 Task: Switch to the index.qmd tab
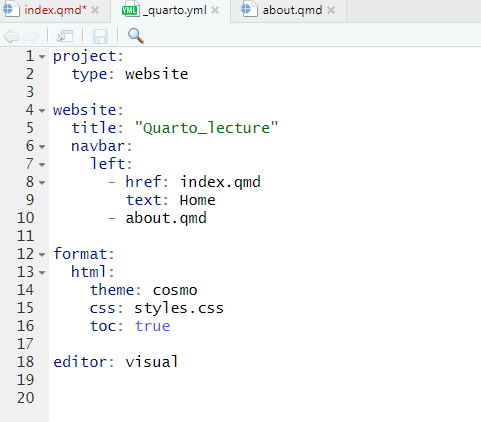tap(55, 10)
